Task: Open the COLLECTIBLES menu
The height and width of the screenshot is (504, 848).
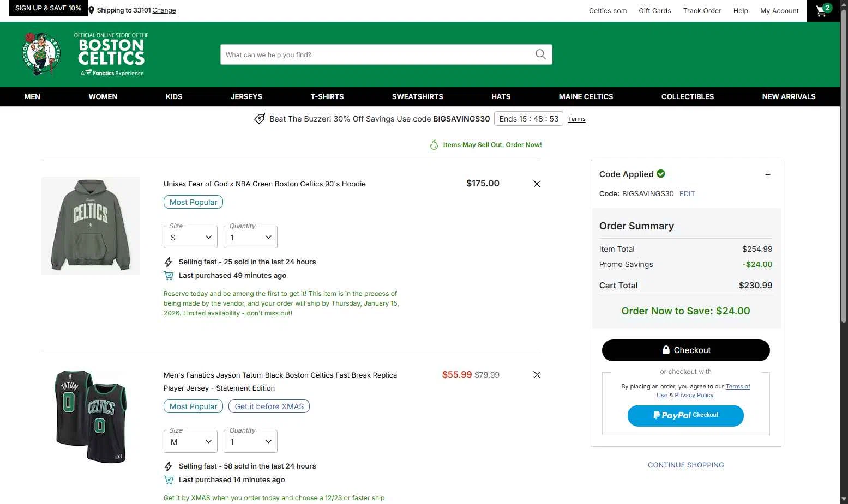Action: point(688,96)
